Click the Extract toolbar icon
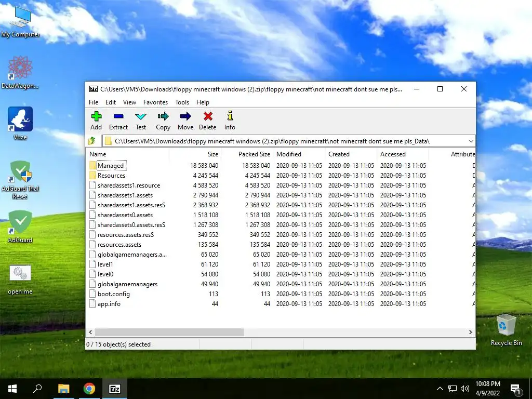The image size is (532, 399). coord(118,116)
